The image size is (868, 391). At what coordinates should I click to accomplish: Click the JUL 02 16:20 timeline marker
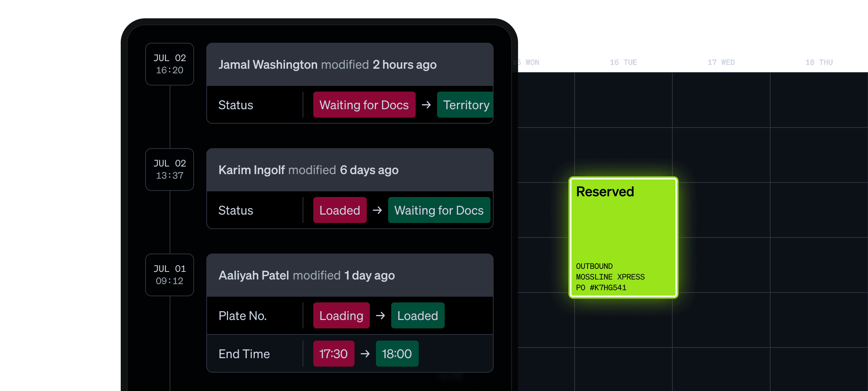pyautogui.click(x=170, y=64)
